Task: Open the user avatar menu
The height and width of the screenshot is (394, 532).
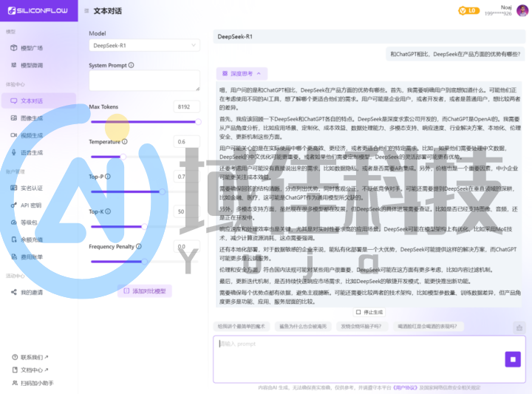Action: (x=522, y=10)
